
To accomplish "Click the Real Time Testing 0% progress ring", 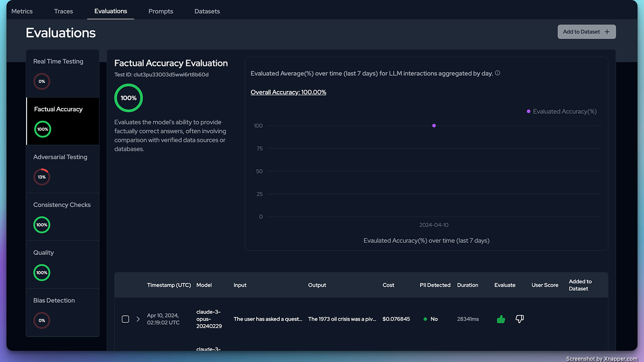I will tap(42, 81).
